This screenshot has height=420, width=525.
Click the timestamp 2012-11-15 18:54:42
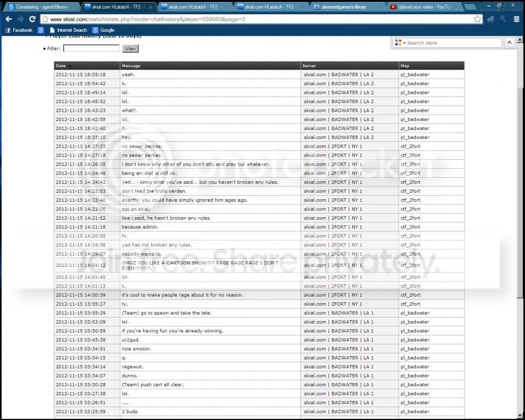point(80,83)
